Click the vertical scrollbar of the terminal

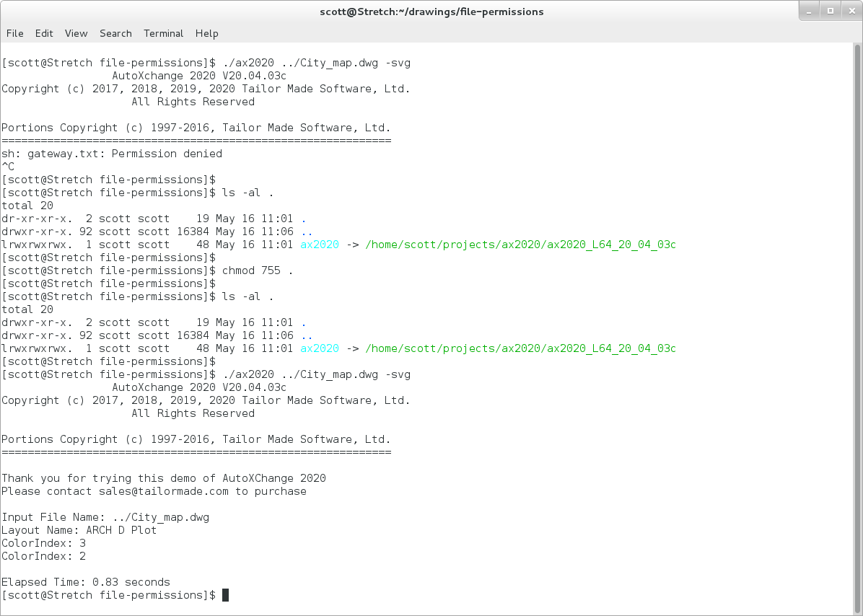[857, 328]
